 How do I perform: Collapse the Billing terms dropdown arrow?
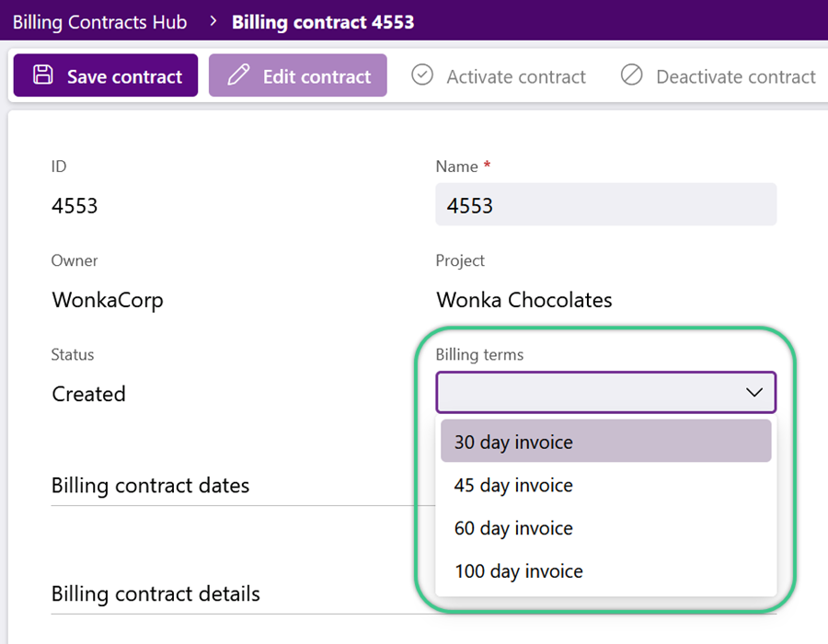click(x=754, y=392)
